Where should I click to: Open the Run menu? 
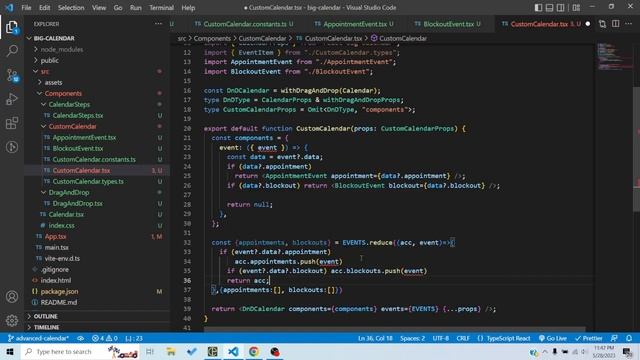pos(136,8)
